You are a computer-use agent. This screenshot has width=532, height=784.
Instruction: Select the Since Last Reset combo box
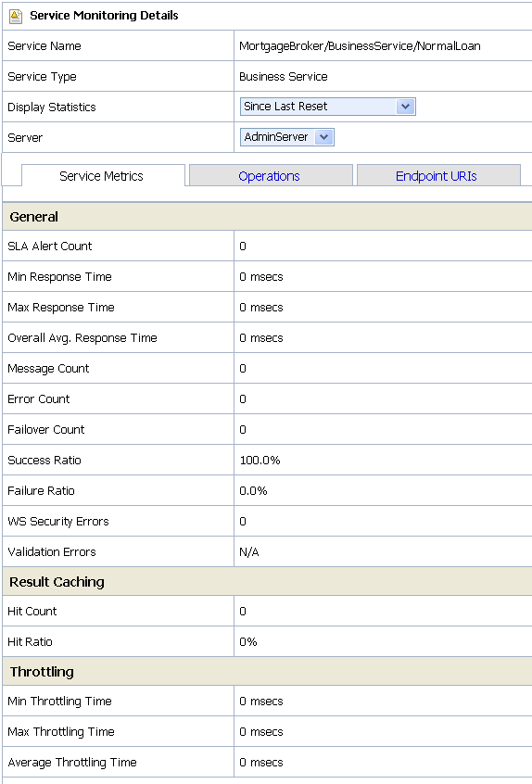(327, 107)
